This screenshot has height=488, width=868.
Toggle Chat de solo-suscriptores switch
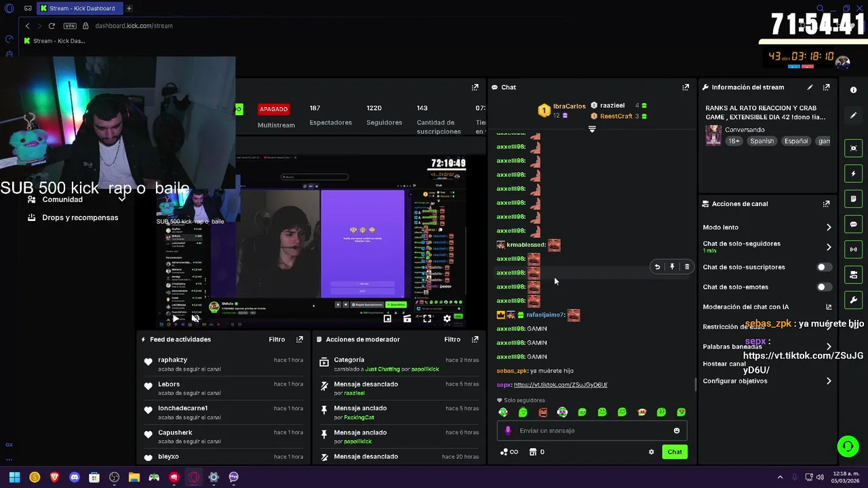pos(824,267)
